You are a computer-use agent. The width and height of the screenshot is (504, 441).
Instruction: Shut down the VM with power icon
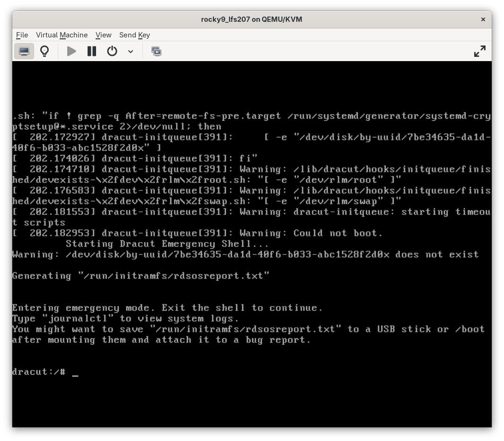click(x=112, y=51)
